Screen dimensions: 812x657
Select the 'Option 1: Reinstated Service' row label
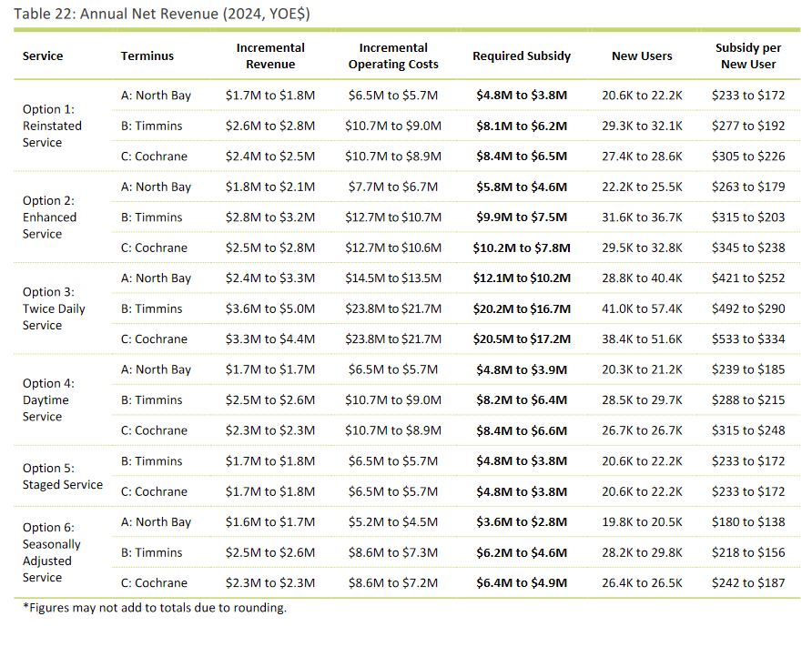point(52,126)
